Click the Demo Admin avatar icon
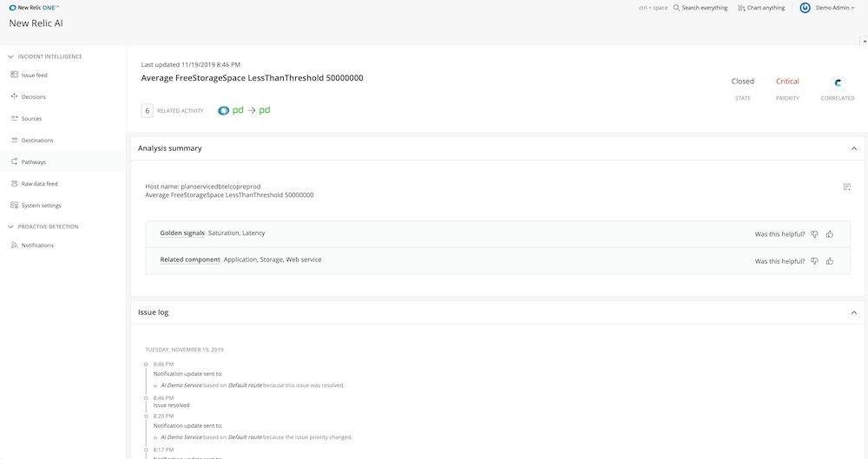This screenshot has height=459, width=868. click(806, 8)
